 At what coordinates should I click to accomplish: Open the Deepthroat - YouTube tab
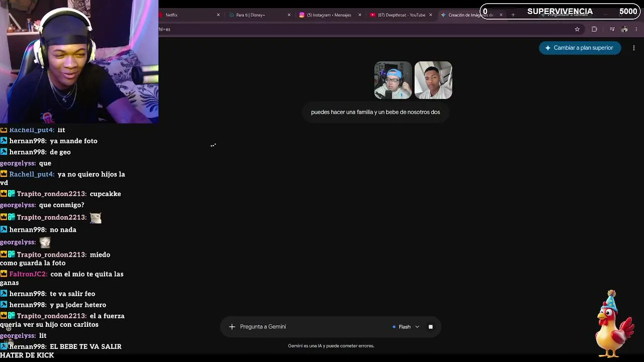[x=400, y=15]
